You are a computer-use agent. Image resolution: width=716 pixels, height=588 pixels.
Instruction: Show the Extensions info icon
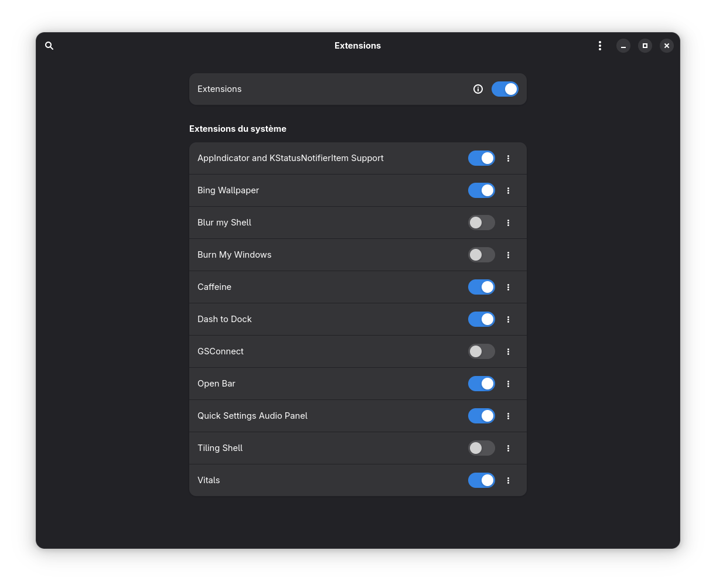tap(478, 89)
